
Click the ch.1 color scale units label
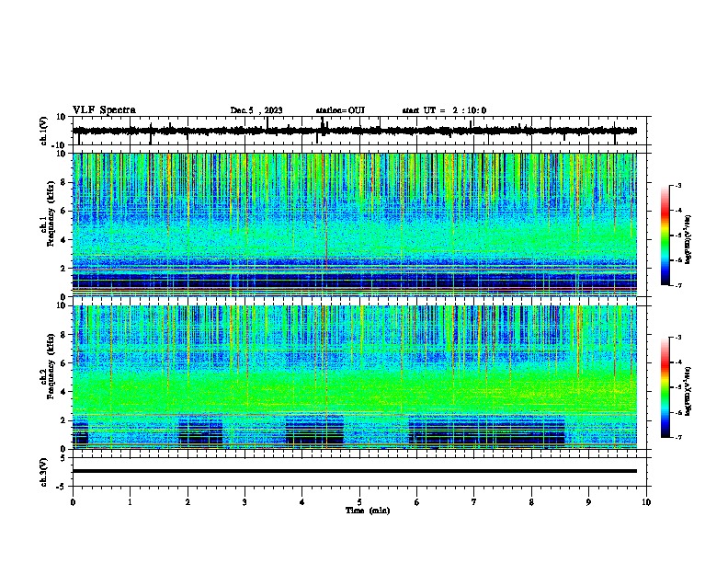tap(688, 240)
